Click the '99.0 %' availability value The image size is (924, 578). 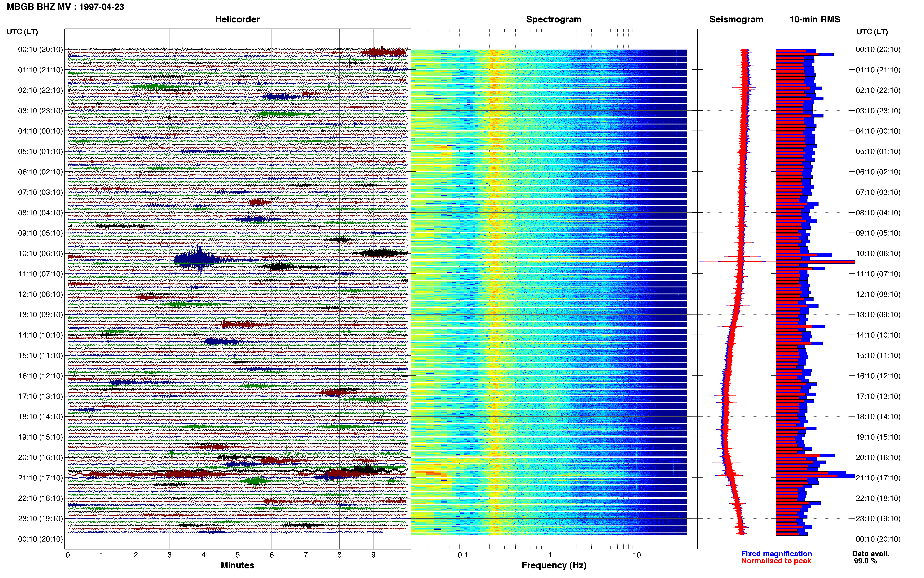[x=865, y=561]
